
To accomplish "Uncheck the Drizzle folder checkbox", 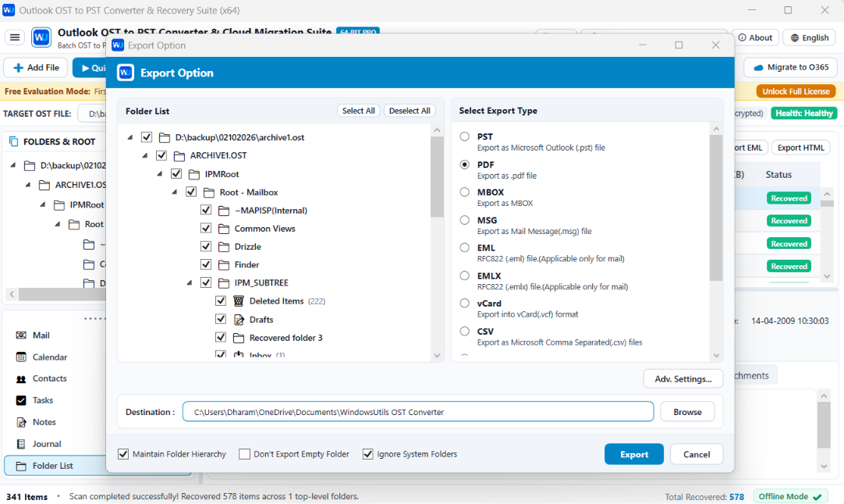I will 206,247.
